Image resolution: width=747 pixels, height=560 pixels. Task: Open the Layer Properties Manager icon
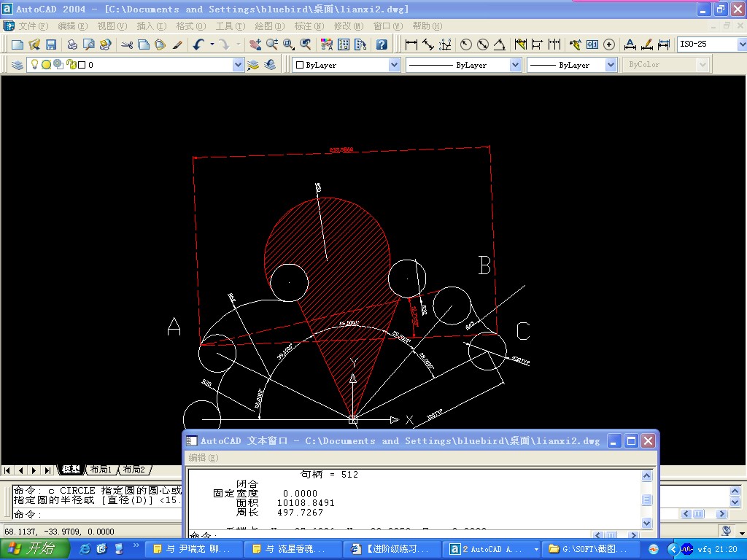click(18, 65)
